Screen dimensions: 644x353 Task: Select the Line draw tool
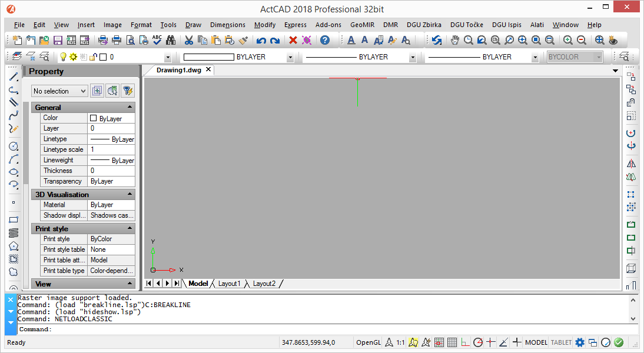pos(14,76)
